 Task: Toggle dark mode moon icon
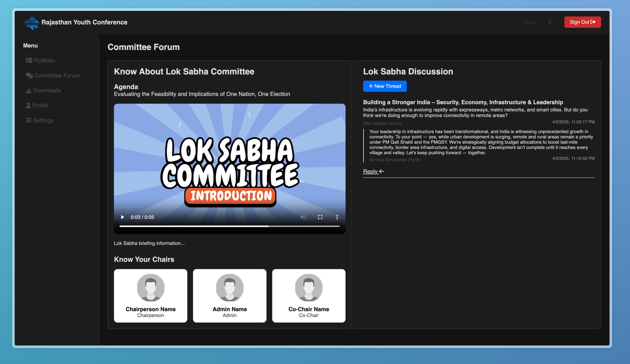(x=551, y=22)
